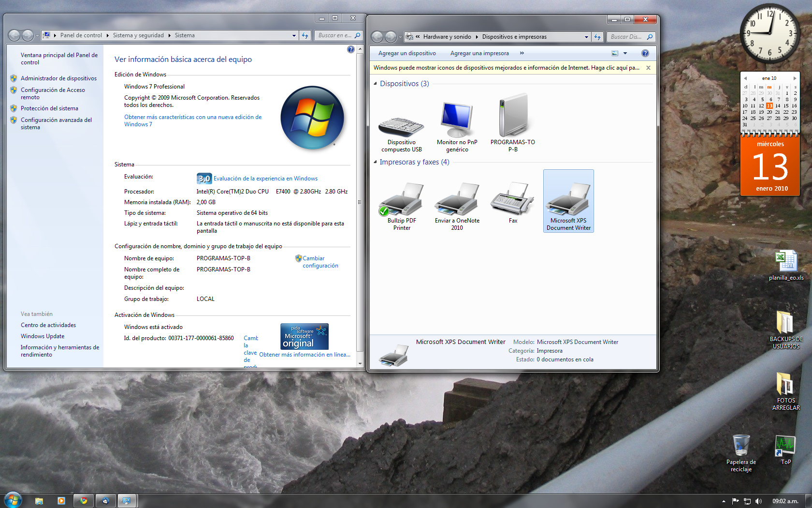
Task: Click Cambiar configuración link
Action: 320,262
